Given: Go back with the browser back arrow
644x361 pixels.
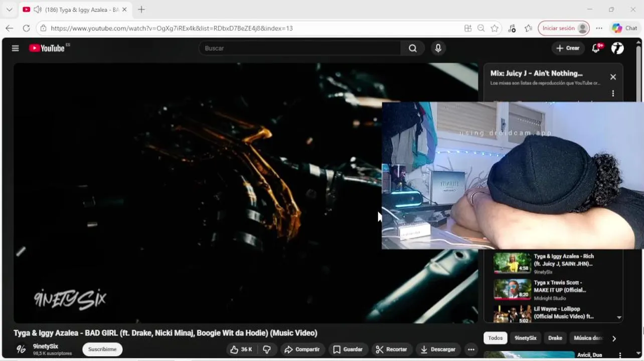Looking at the screenshot, I should point(9,28).
